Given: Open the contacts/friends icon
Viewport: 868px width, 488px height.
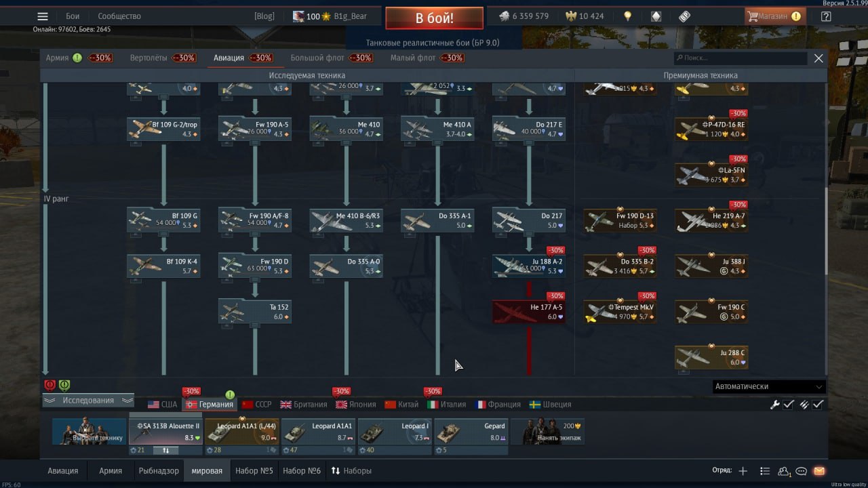Looking at the screenshot, I should pyautogui.click(x=784, y=471).
